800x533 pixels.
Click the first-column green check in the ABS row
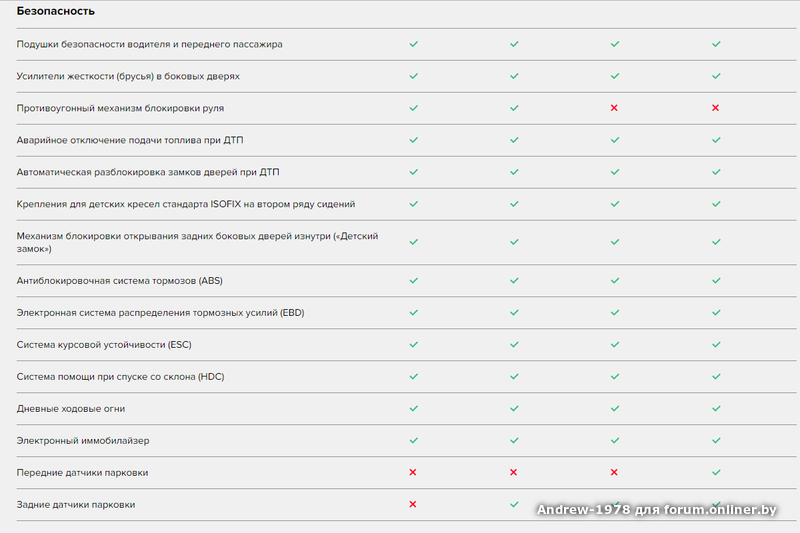pyautogui.click(x=412, y=280)
